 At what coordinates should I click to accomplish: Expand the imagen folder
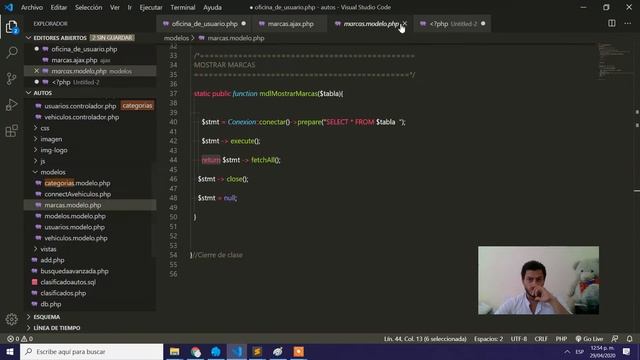51,139
